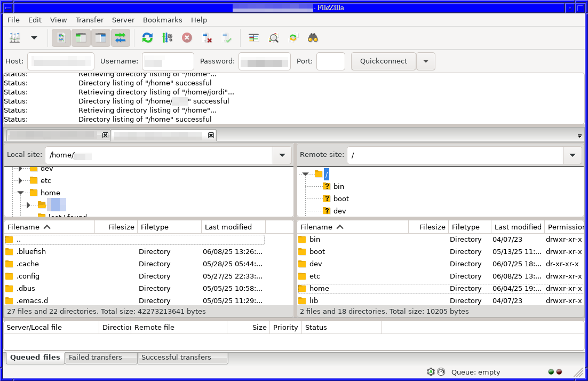
Task: Open the Local site path dropdown
Action: click(x=282, y=155)
